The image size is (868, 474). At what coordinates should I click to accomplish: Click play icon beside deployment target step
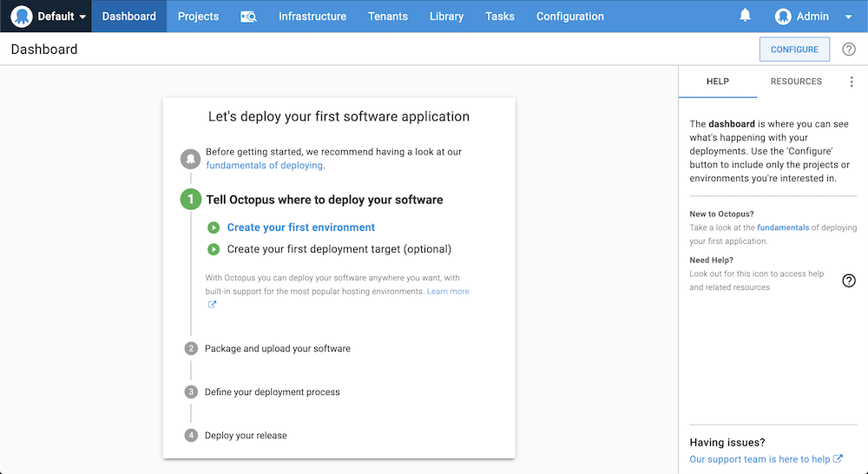point(214,249)
